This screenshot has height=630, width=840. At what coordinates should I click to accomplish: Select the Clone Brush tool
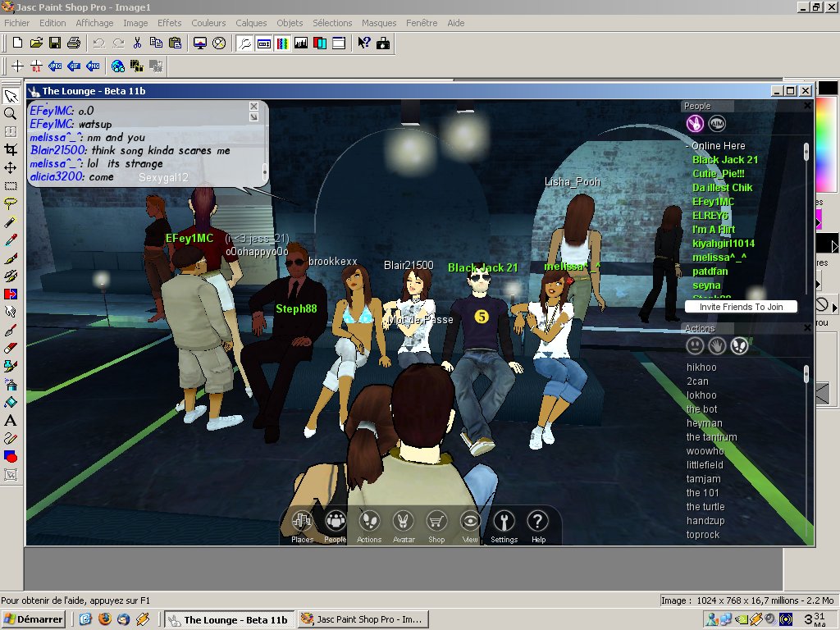click(11, 276)
